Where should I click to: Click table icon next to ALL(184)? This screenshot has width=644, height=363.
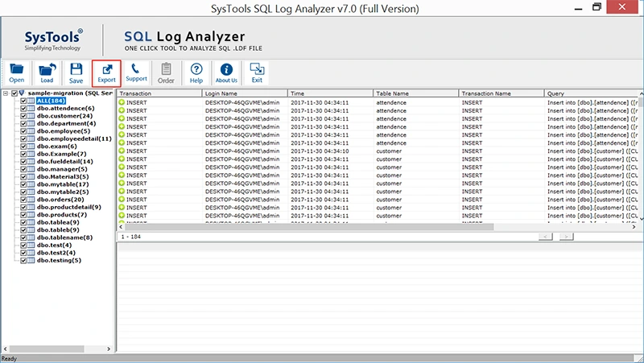[x=31, y=101]
